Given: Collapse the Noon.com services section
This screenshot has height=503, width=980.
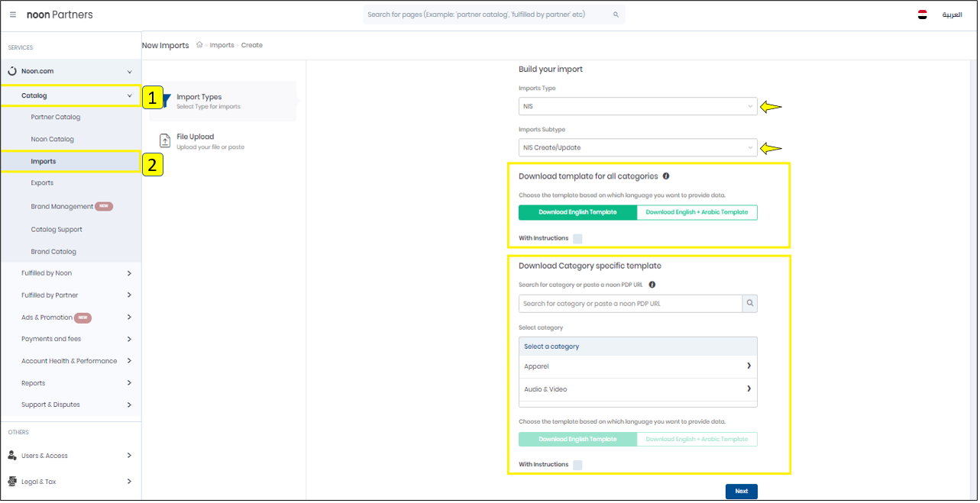Looking at the screenshot, I should [x=129, y=72].
